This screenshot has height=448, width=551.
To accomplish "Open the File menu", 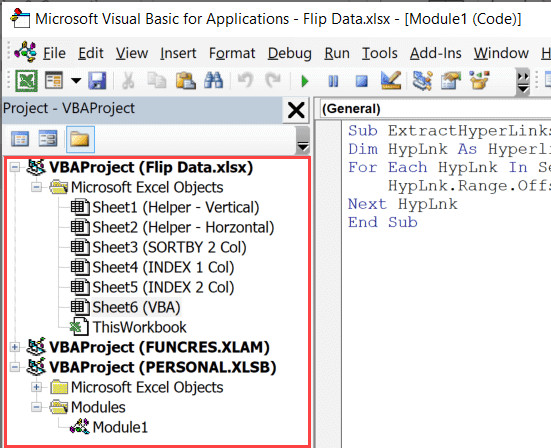I will point(54,53).
